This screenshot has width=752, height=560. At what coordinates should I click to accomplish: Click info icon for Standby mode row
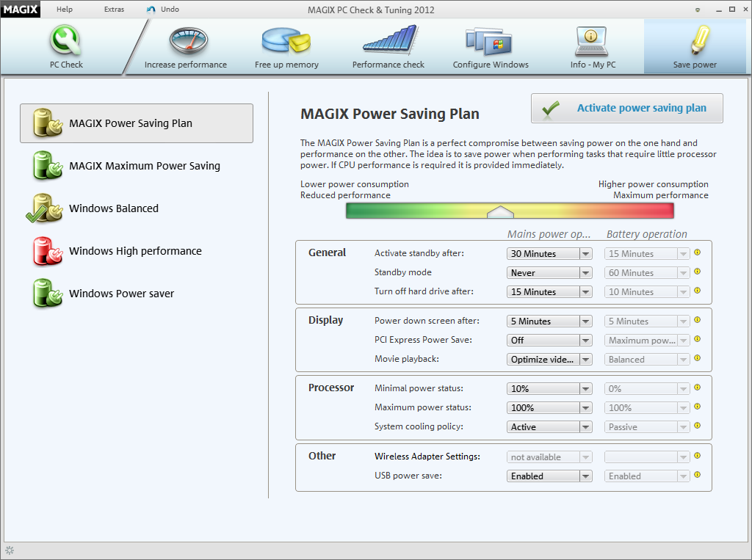(698, 272)
